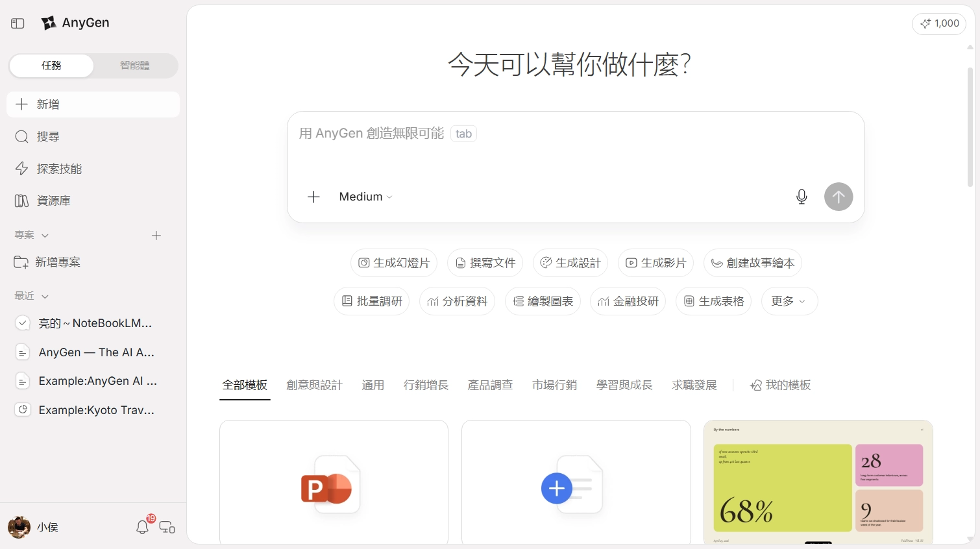Open the notifications bell icon
Viewport: 980px width, 549px height.
point(142,527)
